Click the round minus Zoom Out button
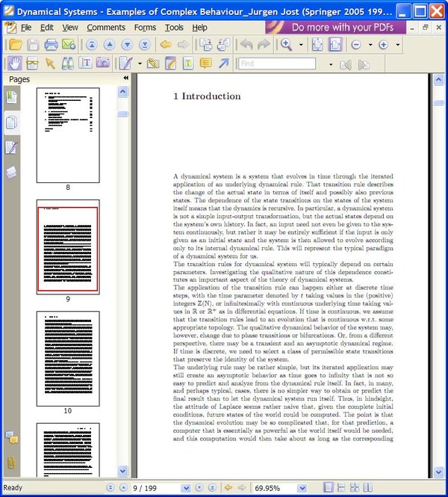 click(x=356, y=45)
